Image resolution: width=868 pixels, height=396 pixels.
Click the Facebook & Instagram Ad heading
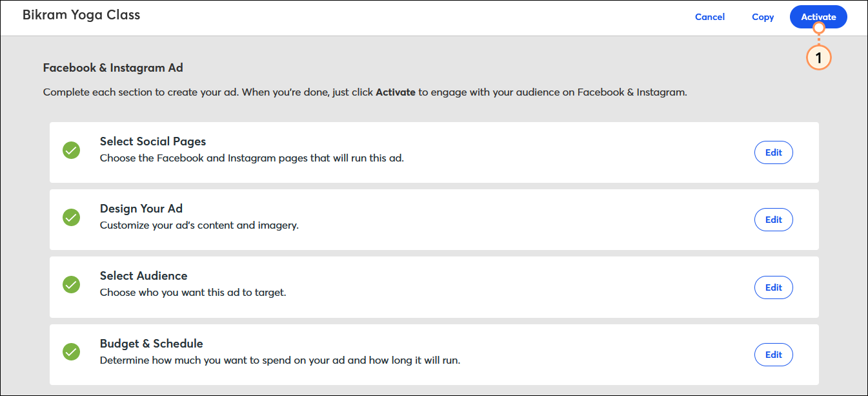click(113, 68)
